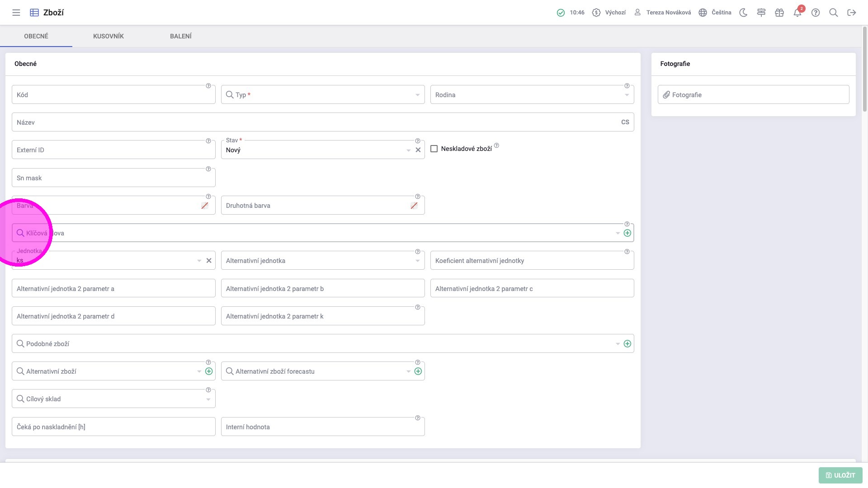Add new Alternativní zboží forecastu entry
The width and height of the screenshot is (868, 488).
coord(418,371)
